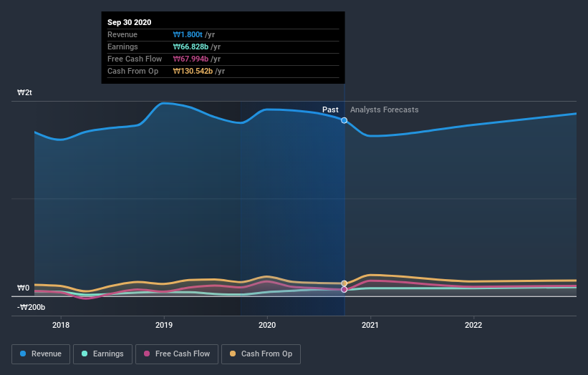
Task: Click the Earnings label in the tooltip
Action: click(x=122, y=47)
